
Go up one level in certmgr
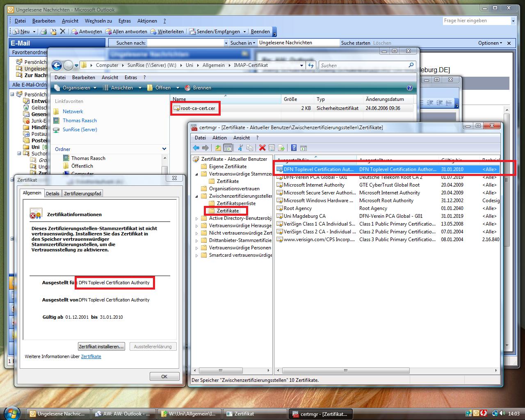click(218, 148)
